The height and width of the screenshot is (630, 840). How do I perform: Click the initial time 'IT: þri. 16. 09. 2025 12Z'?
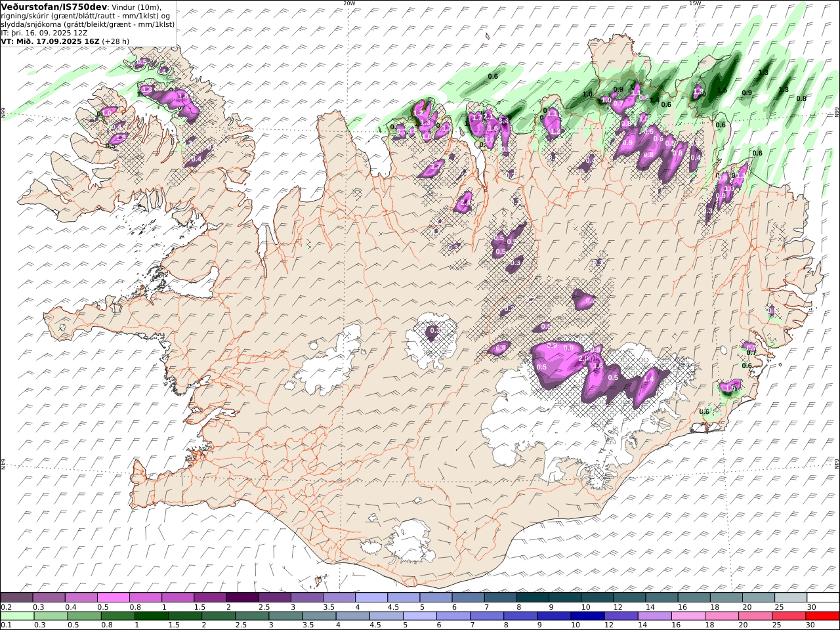pos(44,32)
